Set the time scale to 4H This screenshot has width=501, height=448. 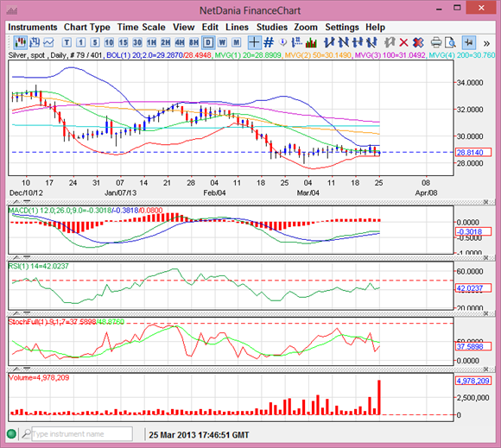(x=180, y=42)
